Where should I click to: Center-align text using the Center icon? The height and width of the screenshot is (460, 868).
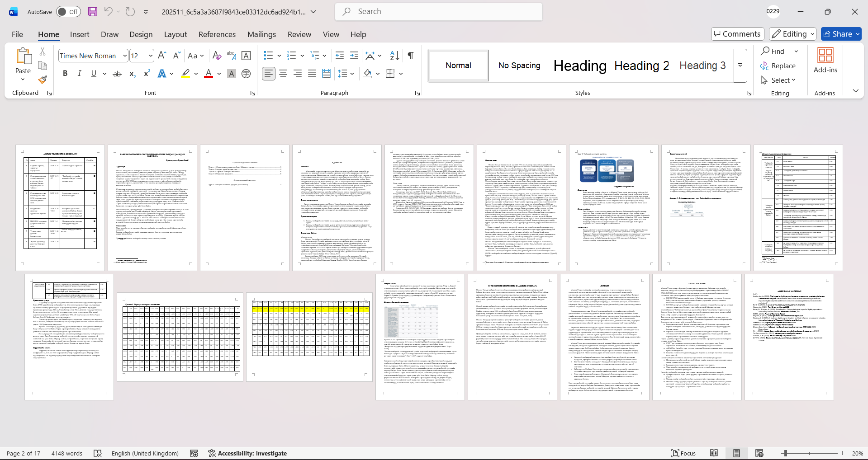coord(283,74)
